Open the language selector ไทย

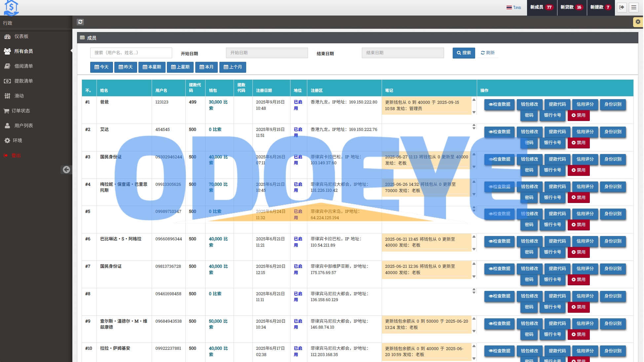pos(514,7)
